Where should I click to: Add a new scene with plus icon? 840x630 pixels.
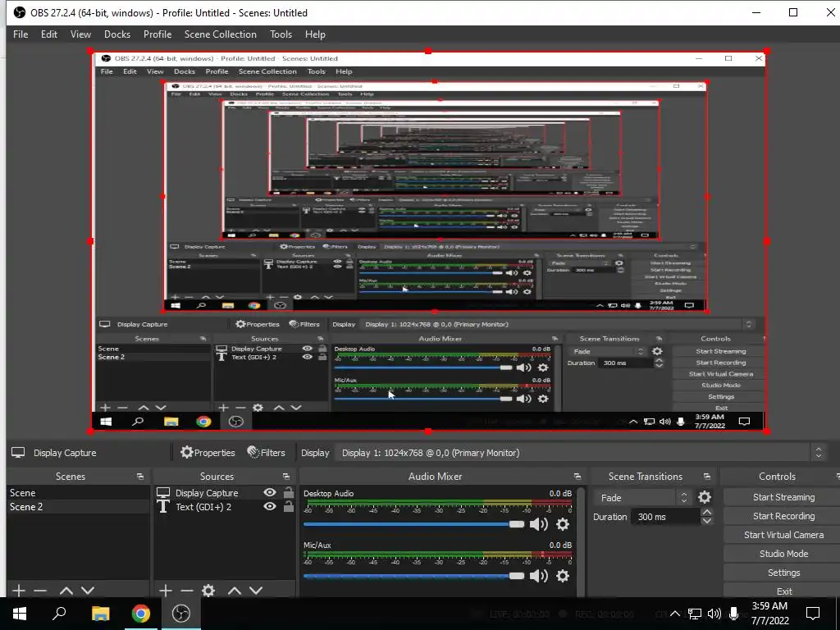tap(19, 591)
